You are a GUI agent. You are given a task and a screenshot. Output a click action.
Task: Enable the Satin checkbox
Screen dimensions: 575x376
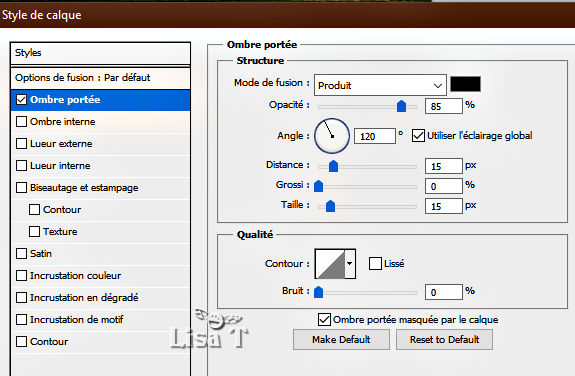click(21, 253)
